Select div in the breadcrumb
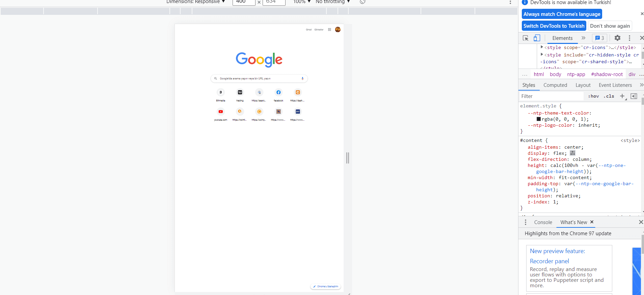Viewport: 644px width, 295px height. tap(632, 74)
